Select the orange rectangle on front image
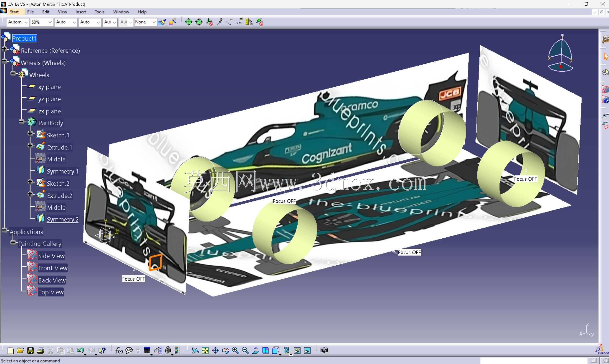Screen dimensions: 609x364 coord(155,262)
